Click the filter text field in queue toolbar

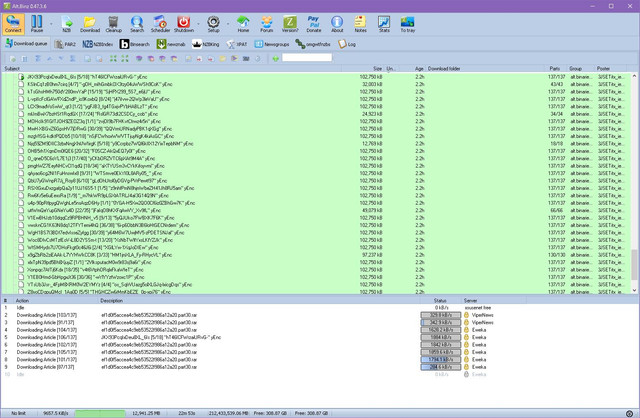(307, 58)
